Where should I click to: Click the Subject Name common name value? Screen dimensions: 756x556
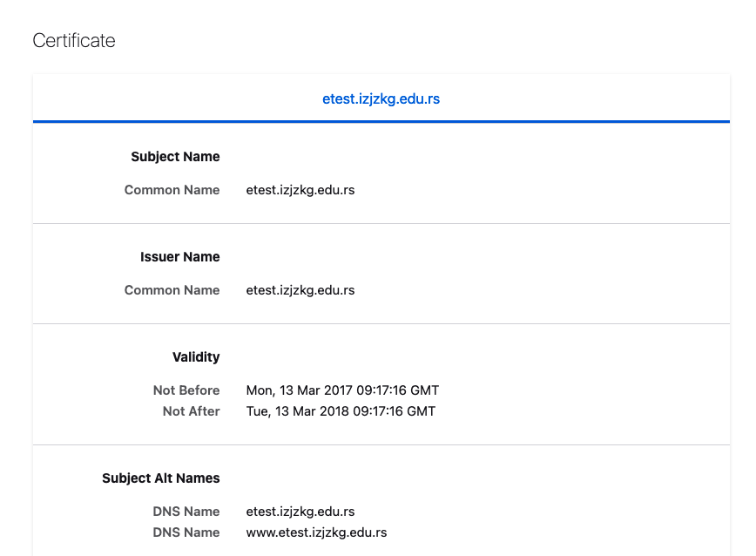300,190
